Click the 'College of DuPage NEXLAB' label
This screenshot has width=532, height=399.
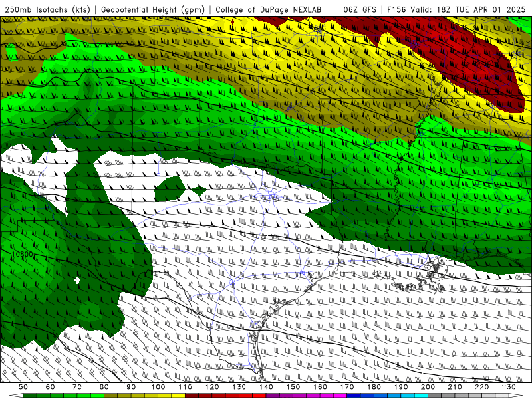(269, 10)
